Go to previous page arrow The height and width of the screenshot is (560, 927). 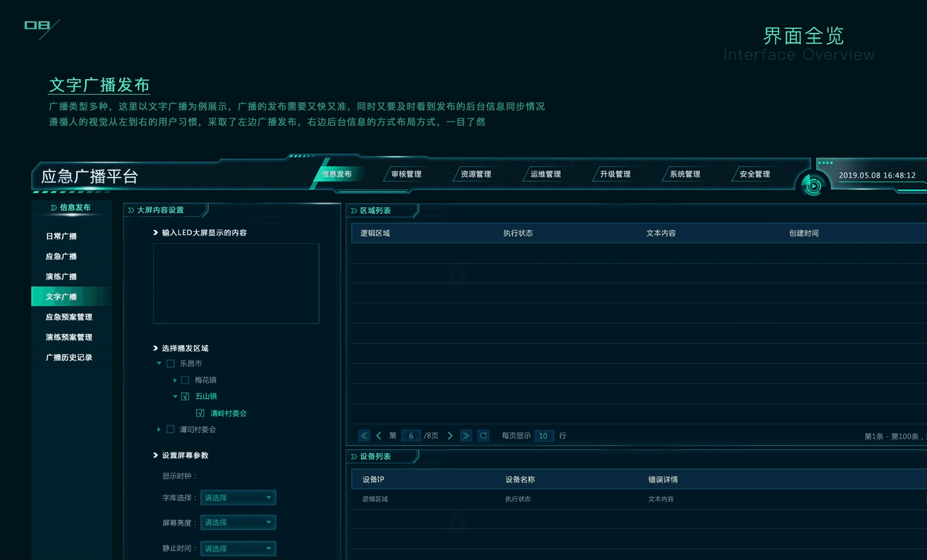[x=379, y=436]
